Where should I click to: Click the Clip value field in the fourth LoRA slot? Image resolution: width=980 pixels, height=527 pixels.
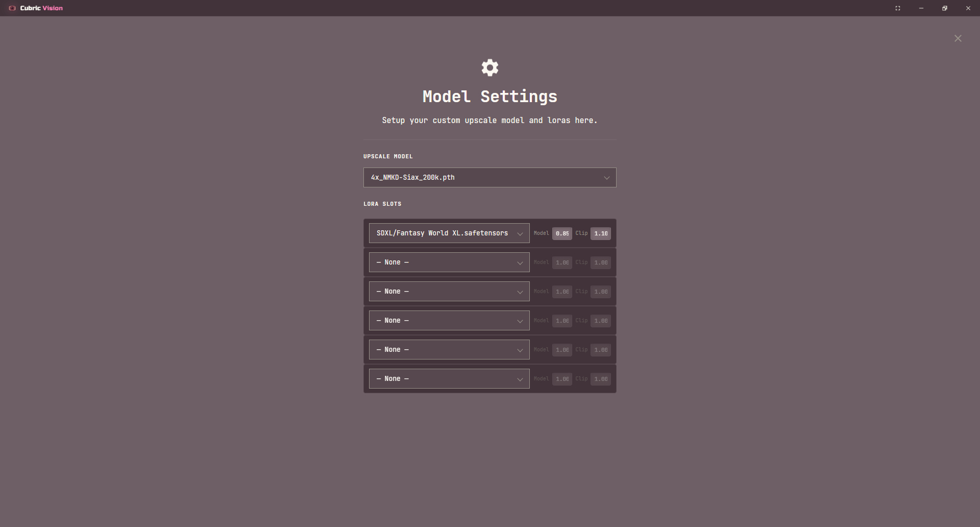pyautogui.click(x=601, y=321)
